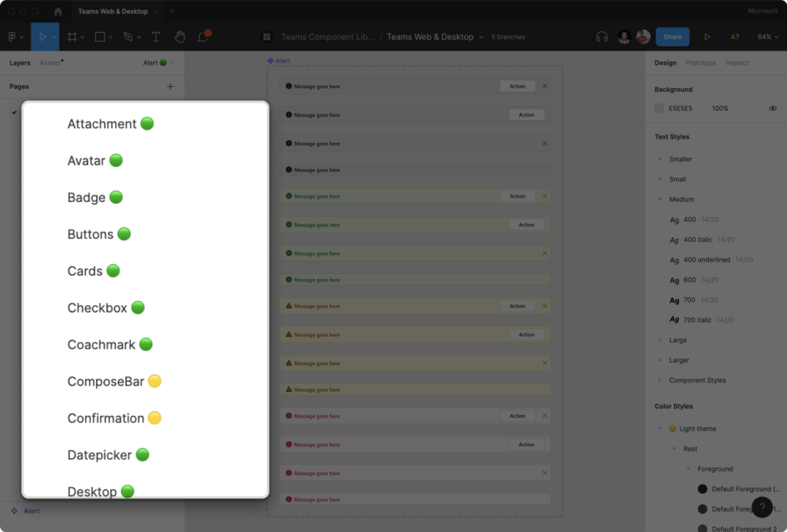Collapse the Medium text style group
The height and width of the screenshot is (532, 787).
click(x=660, y=199)
